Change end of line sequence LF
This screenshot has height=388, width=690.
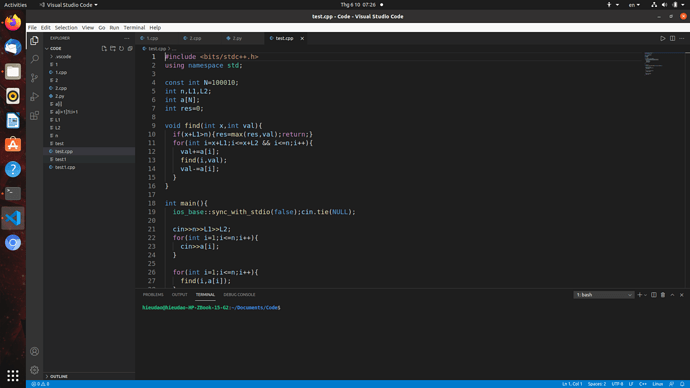click(x=631, y=384)
